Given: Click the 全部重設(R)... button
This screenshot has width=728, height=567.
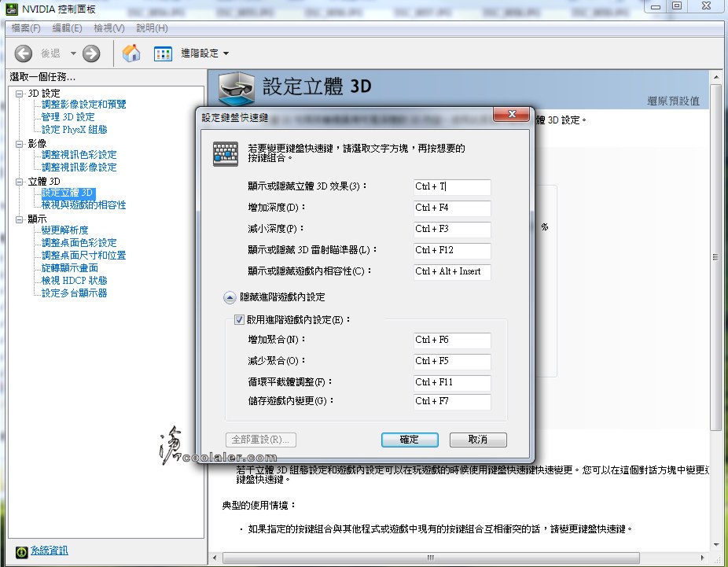Looking at the screenshot, I should [260, 440].
